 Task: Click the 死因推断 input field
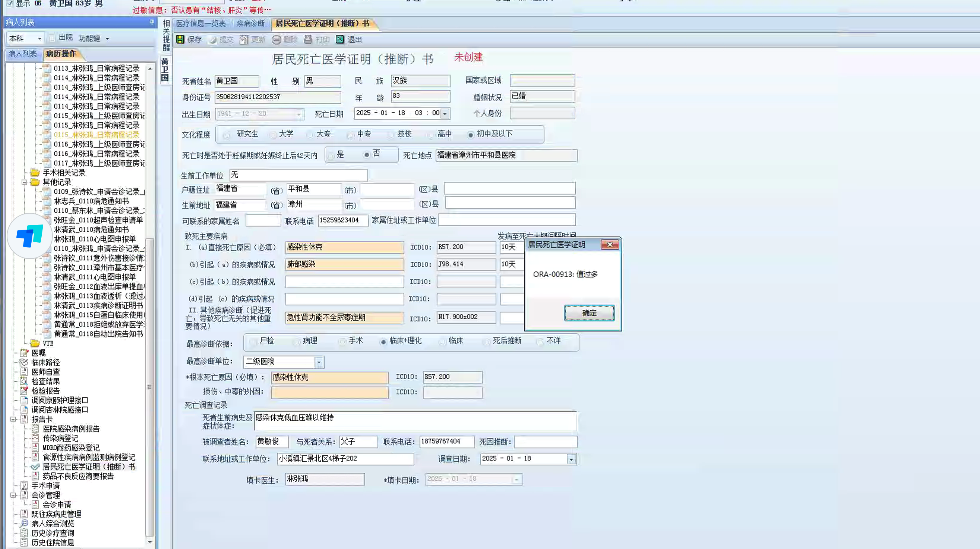click(x=545, y=442)
